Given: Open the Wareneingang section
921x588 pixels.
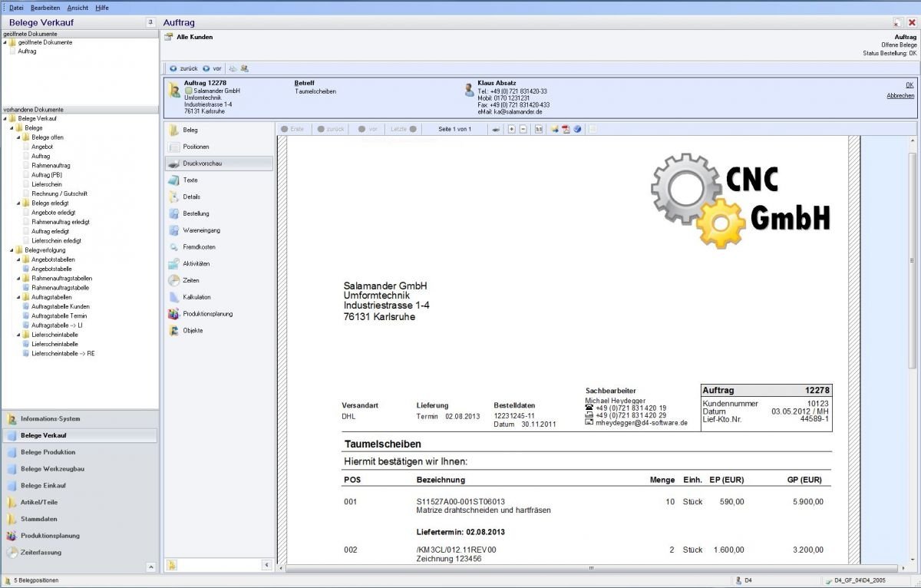Looking at the screenshot, I should (x=218, y=230).
